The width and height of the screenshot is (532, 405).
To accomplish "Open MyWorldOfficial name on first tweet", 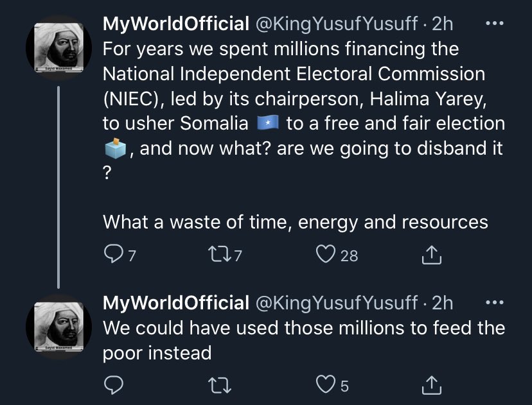I will pyautogui.click(x=176, y=24).
